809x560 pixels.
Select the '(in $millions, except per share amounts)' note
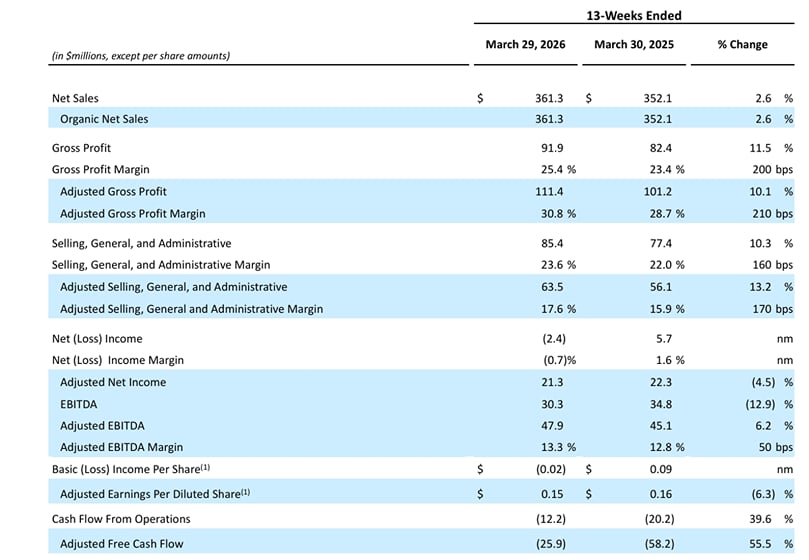tap(141, 56)
